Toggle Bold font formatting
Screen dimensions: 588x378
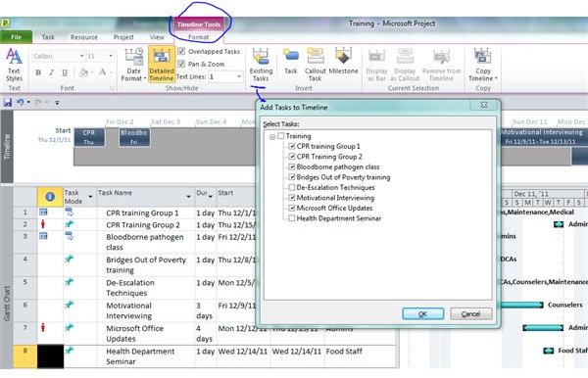point(38,72)
